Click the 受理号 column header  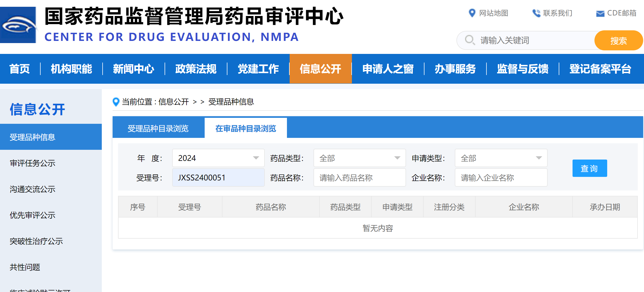click(189, 207)
